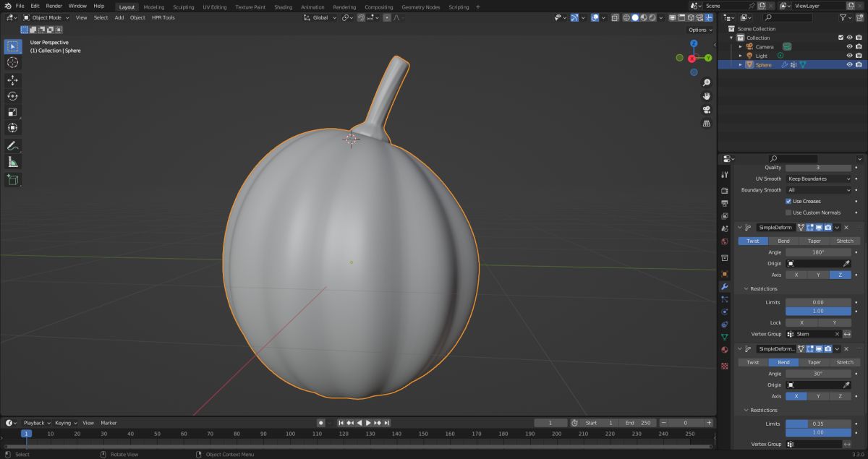Screen dimensions: 868x459
Task: Open the HPR Tools menu
Action: click(x=163, y=17)
